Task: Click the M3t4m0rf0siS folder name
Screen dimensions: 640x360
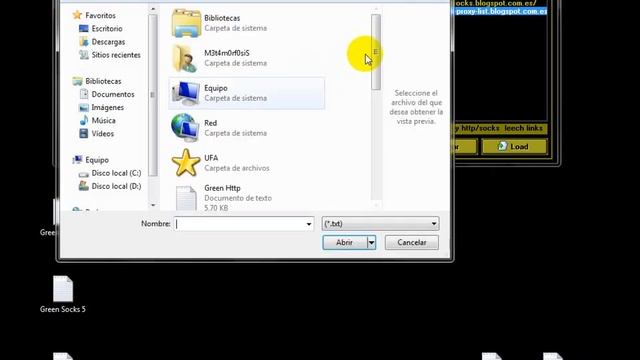Action: coord(227,53)
